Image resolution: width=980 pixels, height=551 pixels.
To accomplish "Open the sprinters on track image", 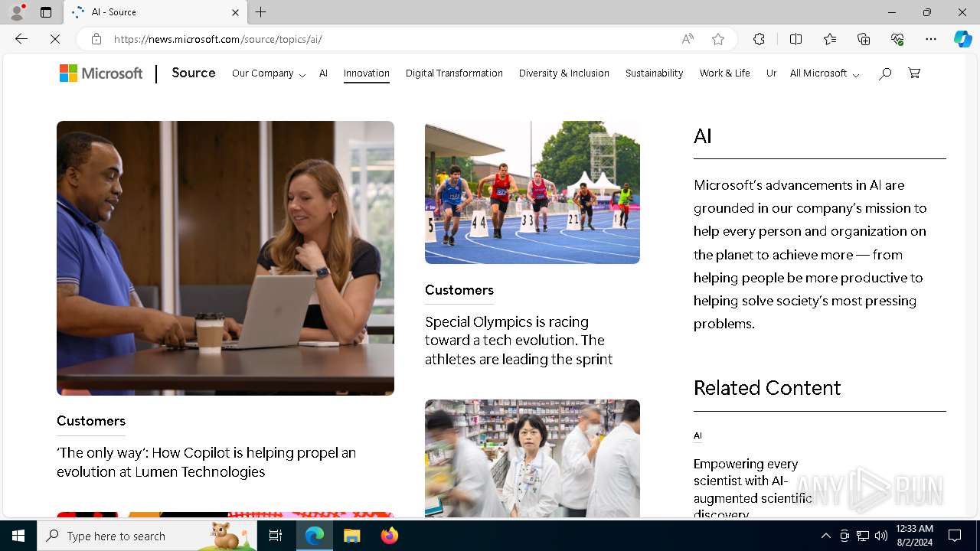I will 532,192.
